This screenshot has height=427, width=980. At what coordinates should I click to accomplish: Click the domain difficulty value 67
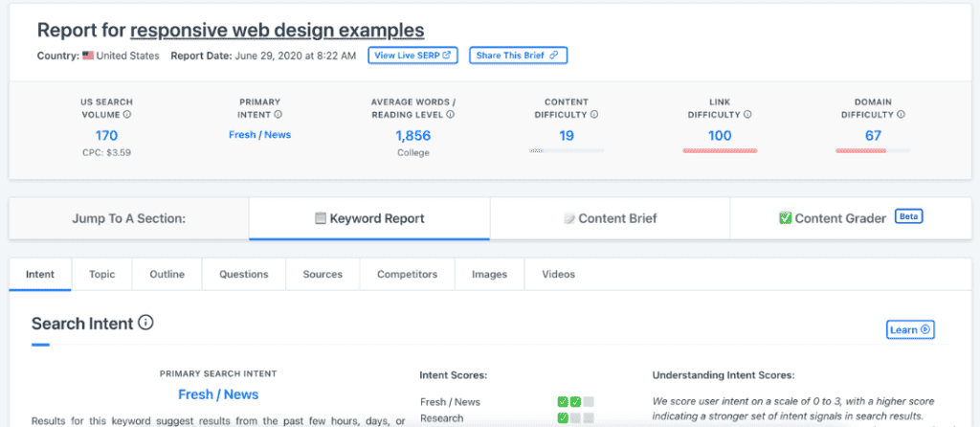pos(873,136)
